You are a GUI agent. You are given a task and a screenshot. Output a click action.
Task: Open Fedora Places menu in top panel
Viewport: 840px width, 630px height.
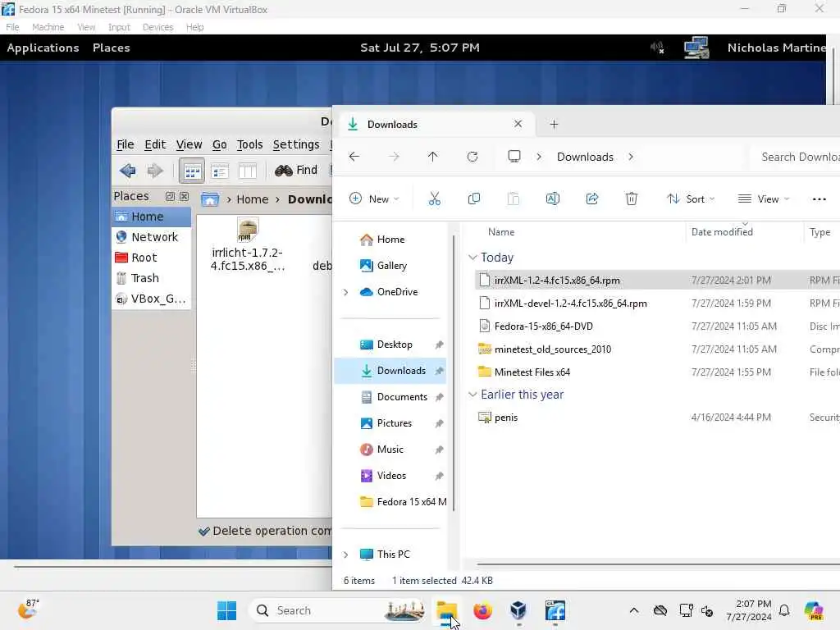111,48
